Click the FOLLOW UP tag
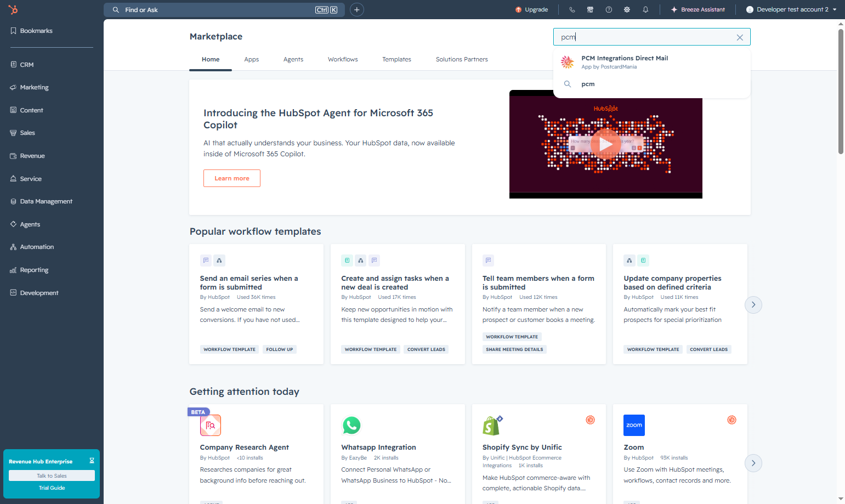This screenshot has width=845, height=504. click(280, 349)
